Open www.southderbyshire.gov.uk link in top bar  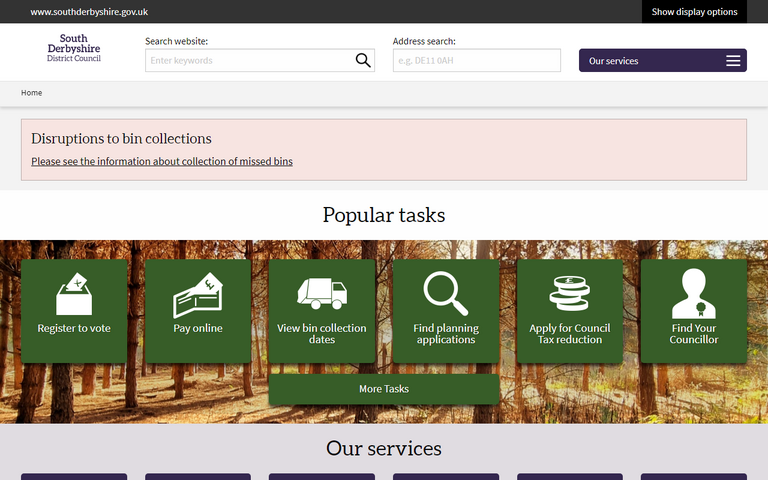pos(89,12)
